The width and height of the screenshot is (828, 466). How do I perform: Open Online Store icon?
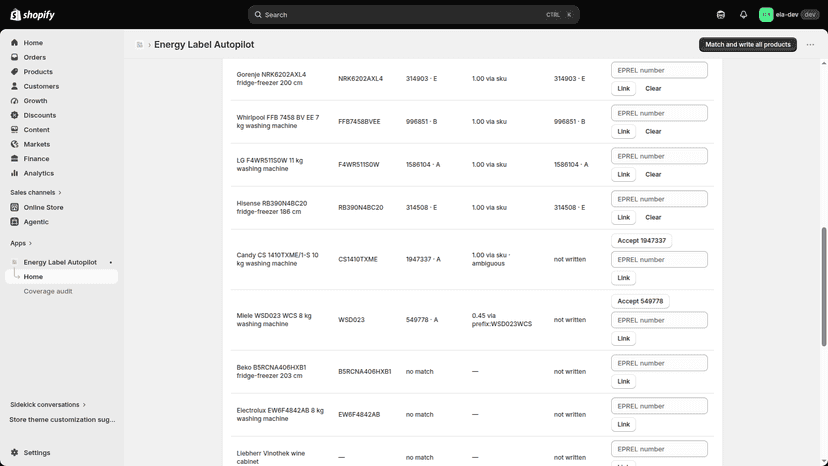tap(14, 207)
